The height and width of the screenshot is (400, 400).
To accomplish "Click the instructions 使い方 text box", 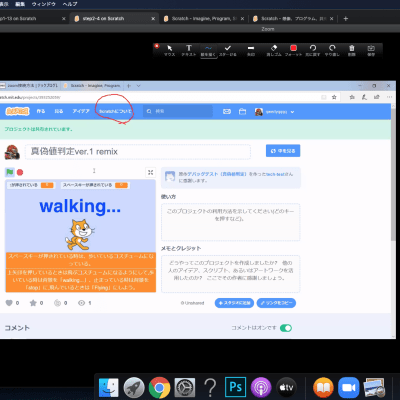I will pos(230,222).
